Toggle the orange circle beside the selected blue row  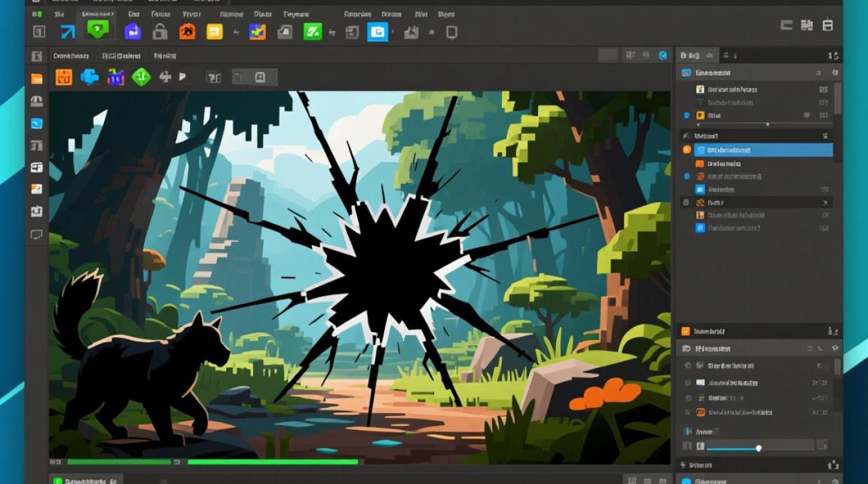pyautogui.click(x=687, y=150)
